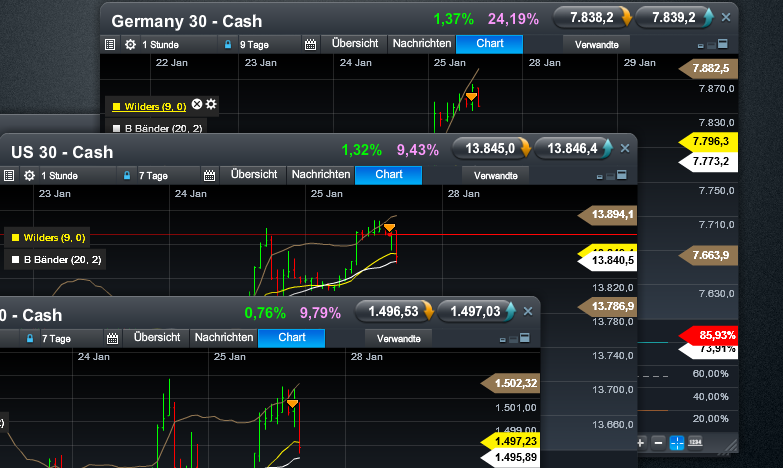Screen dimensions: 783x468
Task: Remove Wilders indicator in Germany 30 chart
Action: (x=197, y=104)
